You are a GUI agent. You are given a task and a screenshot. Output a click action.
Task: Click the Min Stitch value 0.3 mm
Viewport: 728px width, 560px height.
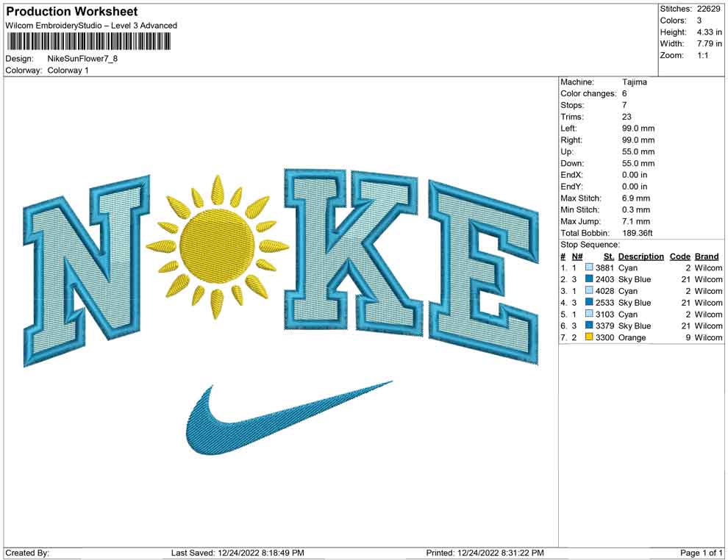[635, 209]
